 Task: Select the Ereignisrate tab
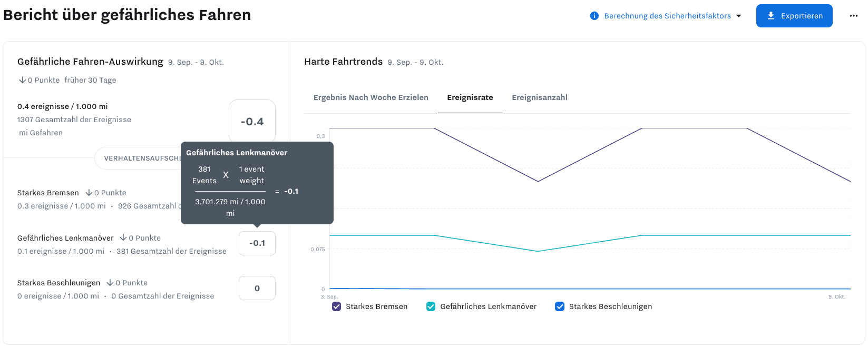(x=470, y=97)
